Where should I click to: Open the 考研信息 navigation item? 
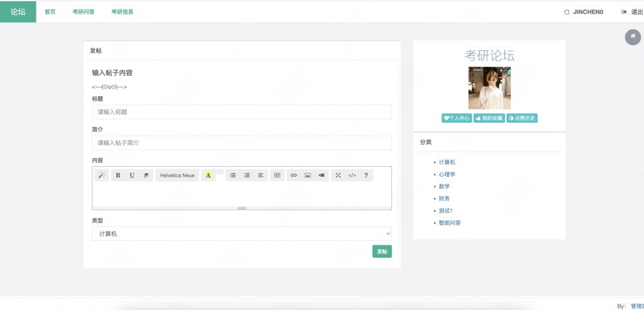[x=122, y=11]
